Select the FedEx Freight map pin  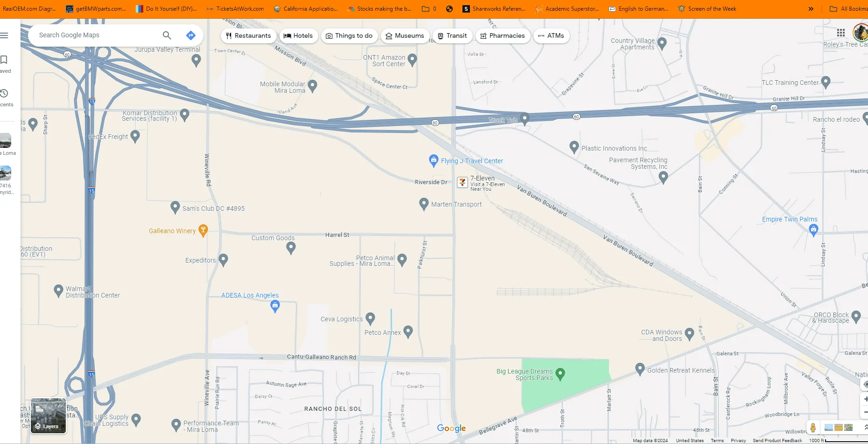[x=135, y=136]
